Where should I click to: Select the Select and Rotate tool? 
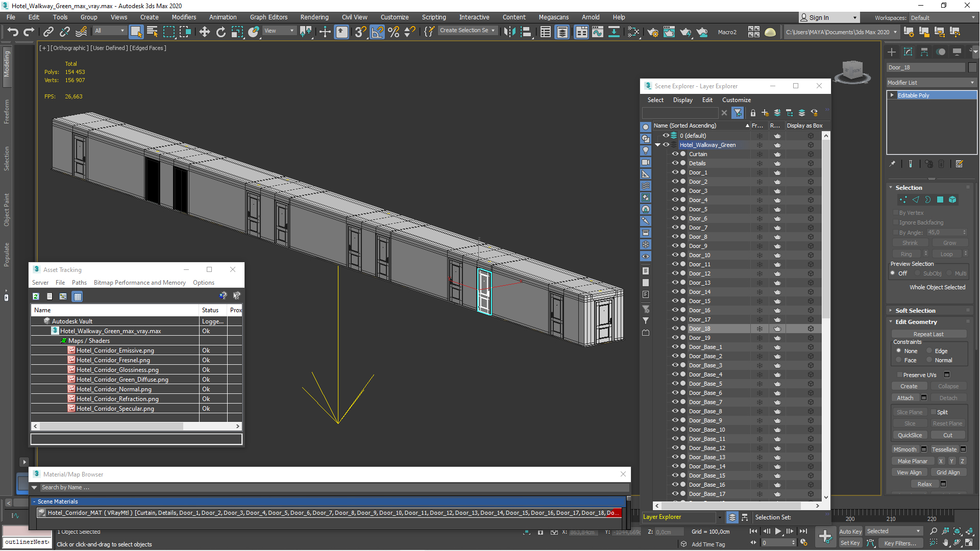click(x=221, y=32)
